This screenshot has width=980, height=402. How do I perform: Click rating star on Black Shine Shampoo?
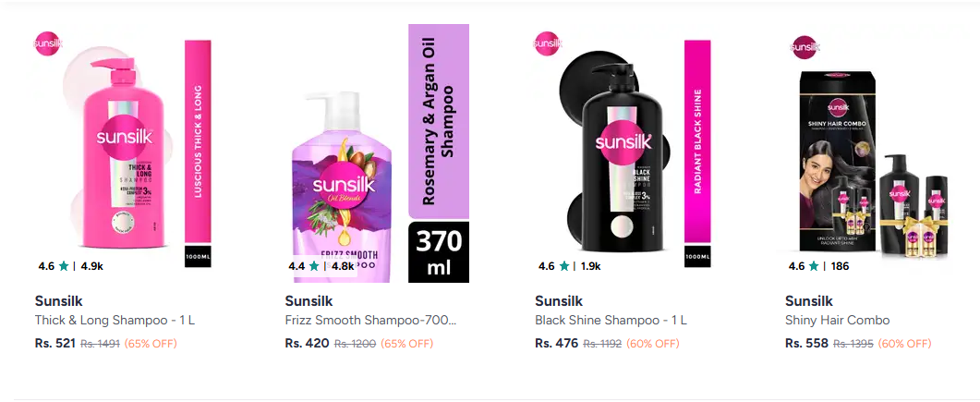(x=564, y=266)
